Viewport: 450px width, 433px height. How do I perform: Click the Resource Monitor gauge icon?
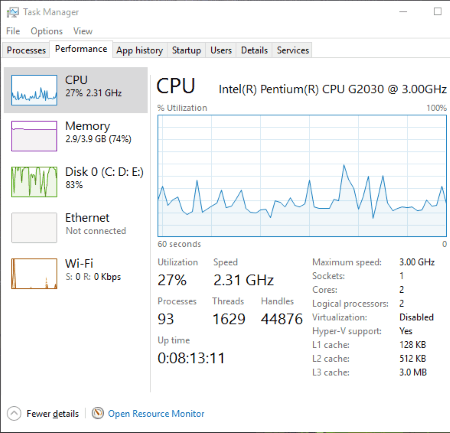coord(98,413)
